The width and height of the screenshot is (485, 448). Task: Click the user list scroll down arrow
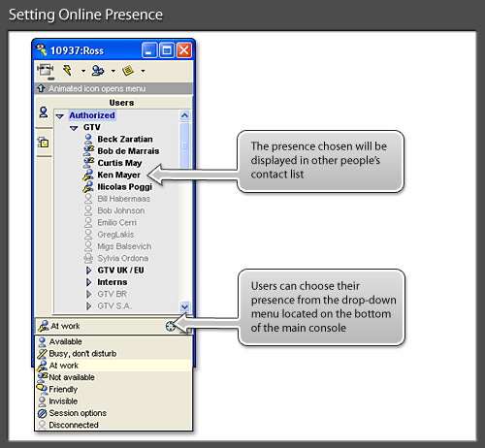point(184,306)
